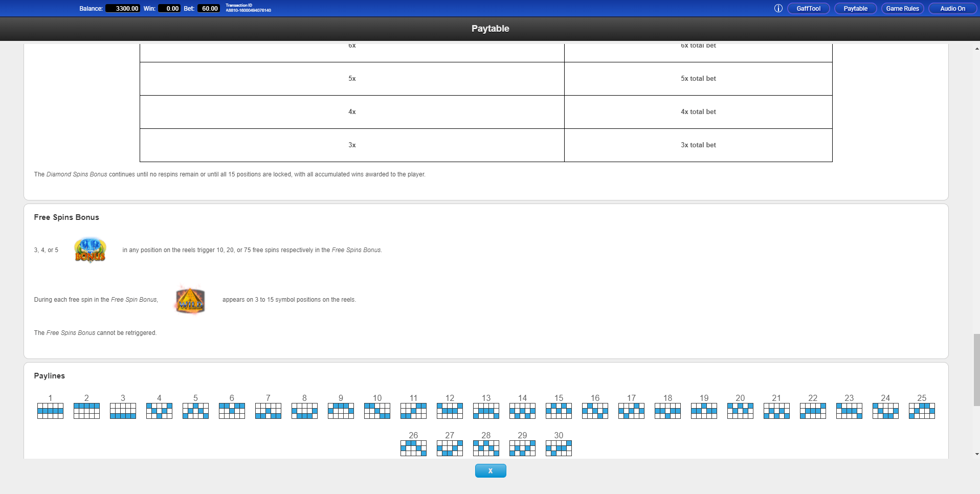
Task: Click the Bonus scatter symbol icon
Action: pos(90,250)
